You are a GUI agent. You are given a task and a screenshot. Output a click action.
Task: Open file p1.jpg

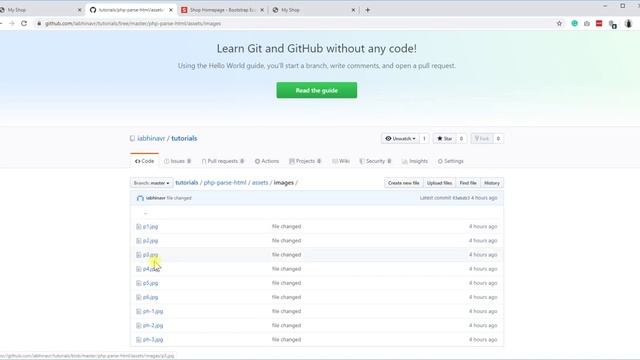(x=150, y=227)
